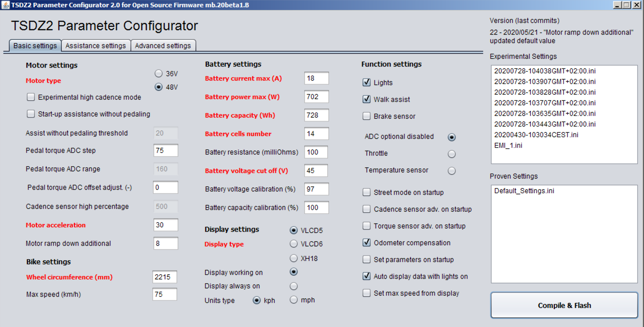Toggle the Lights checkbox
This screenshot has width=644, height=327.
point(377,83)
